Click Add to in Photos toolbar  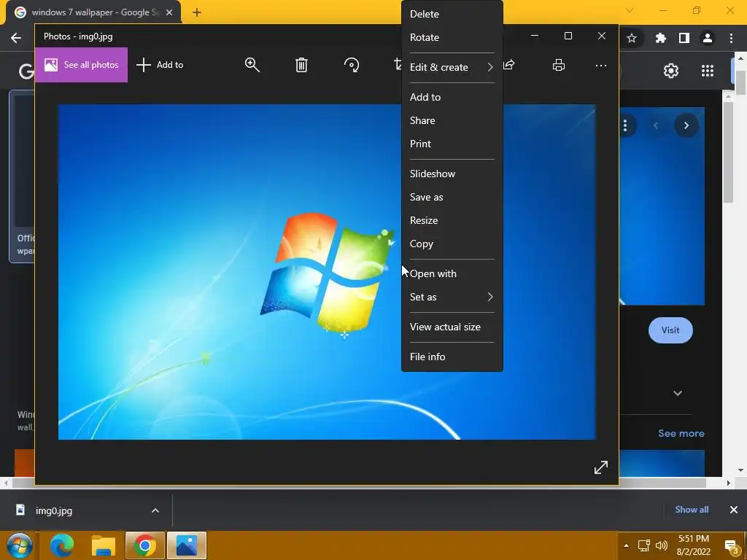(x=160, y=65)
